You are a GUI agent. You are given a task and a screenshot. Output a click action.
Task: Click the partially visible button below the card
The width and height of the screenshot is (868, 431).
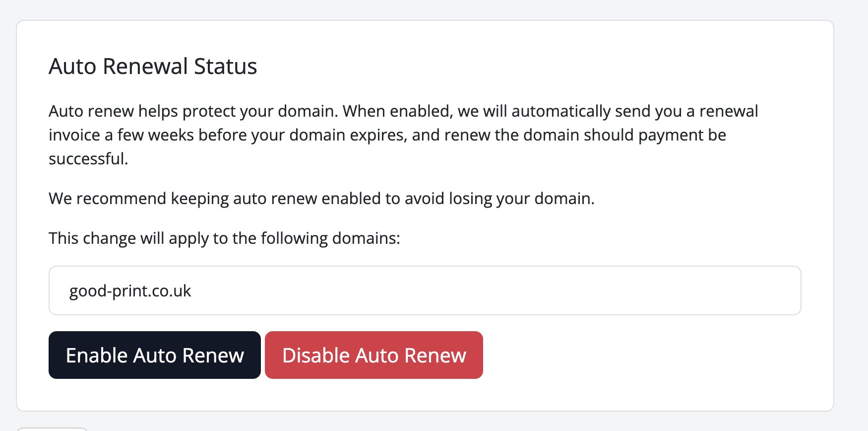coord(52,429)
